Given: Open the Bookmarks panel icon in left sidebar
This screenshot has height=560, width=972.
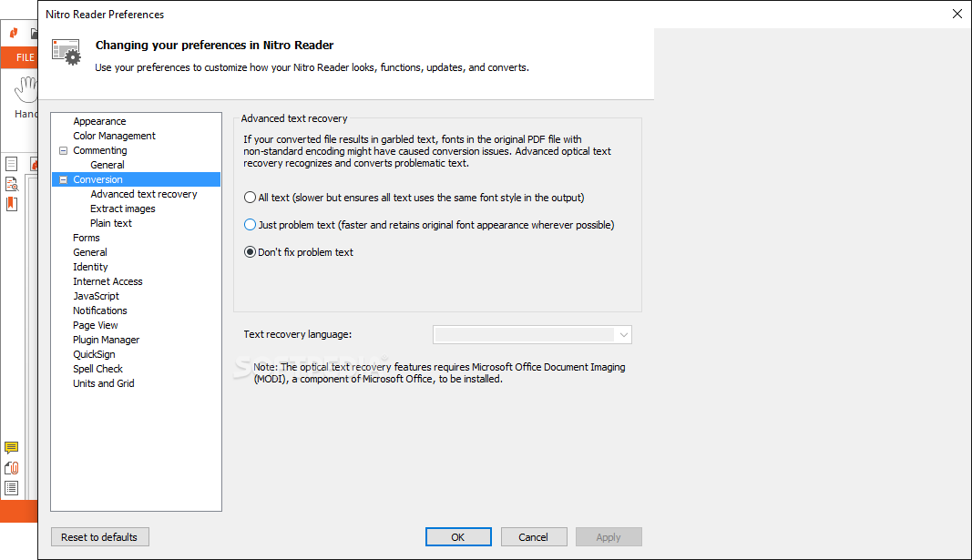Looking at the screenshot, I should click(x=11, y=204).
